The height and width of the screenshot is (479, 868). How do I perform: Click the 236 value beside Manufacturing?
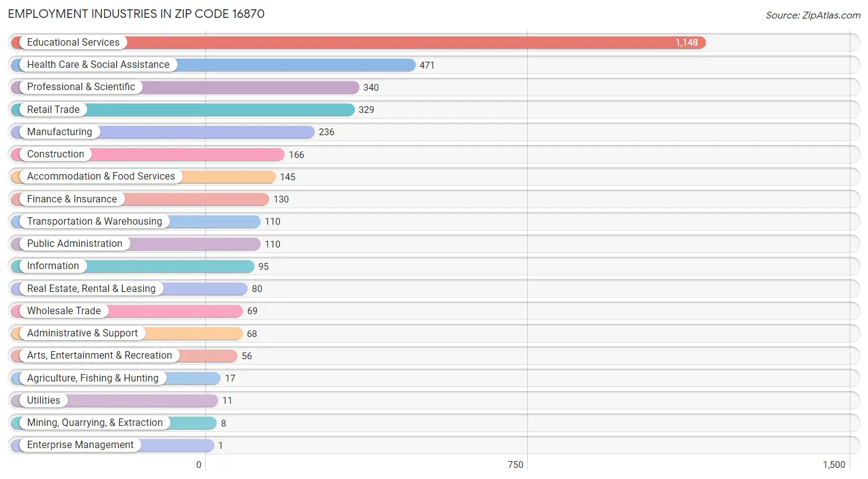pos(327,132)
